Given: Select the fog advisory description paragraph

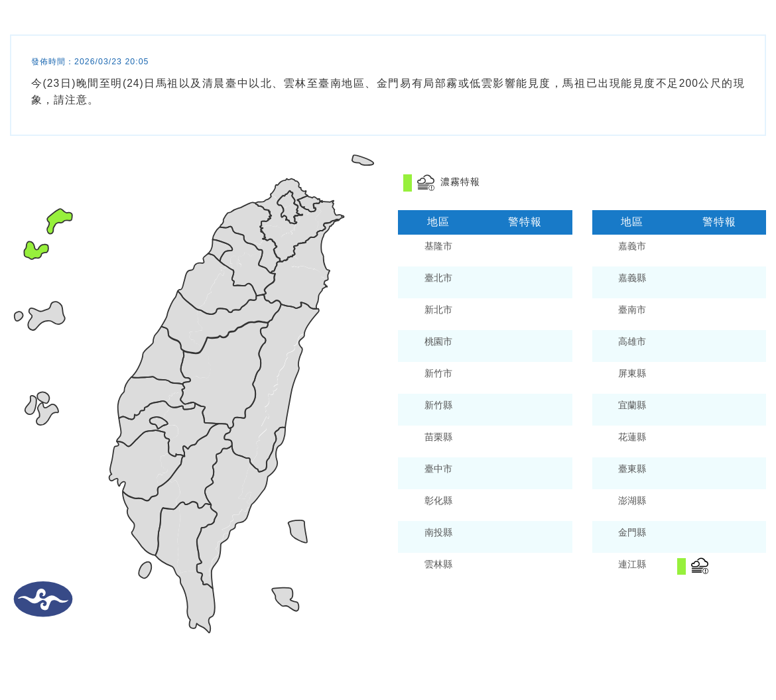Looking at the screenshot, I should pyautogui.click(x=387, y=89).
